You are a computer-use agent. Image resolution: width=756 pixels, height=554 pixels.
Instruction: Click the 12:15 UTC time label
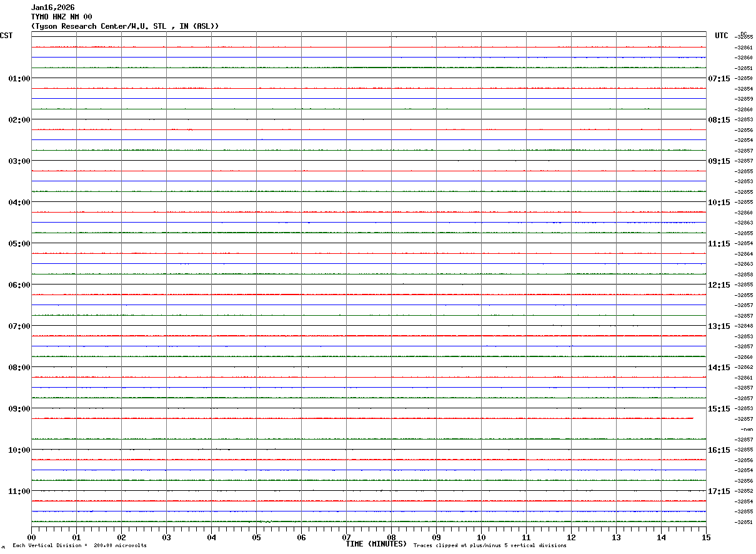pyautogui.click(x=719, y=285)
